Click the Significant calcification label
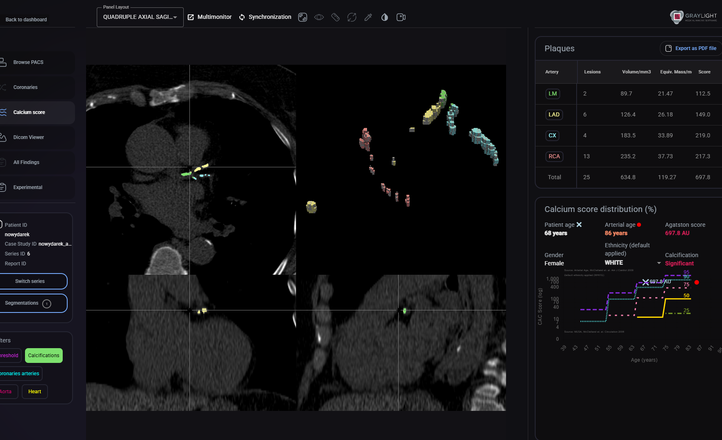722x440 pixels. 679,263
